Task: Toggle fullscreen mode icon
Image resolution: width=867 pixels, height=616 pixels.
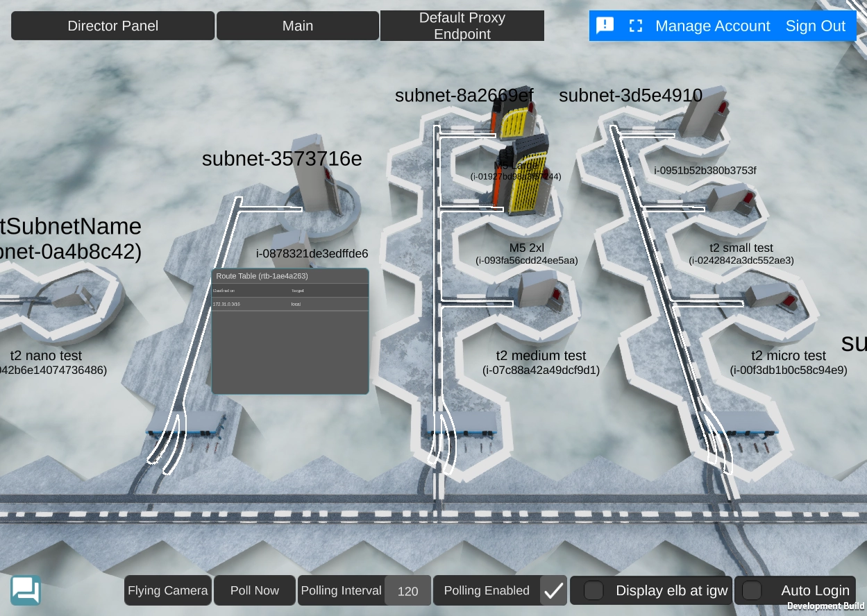Action: [x=636, y=26]
